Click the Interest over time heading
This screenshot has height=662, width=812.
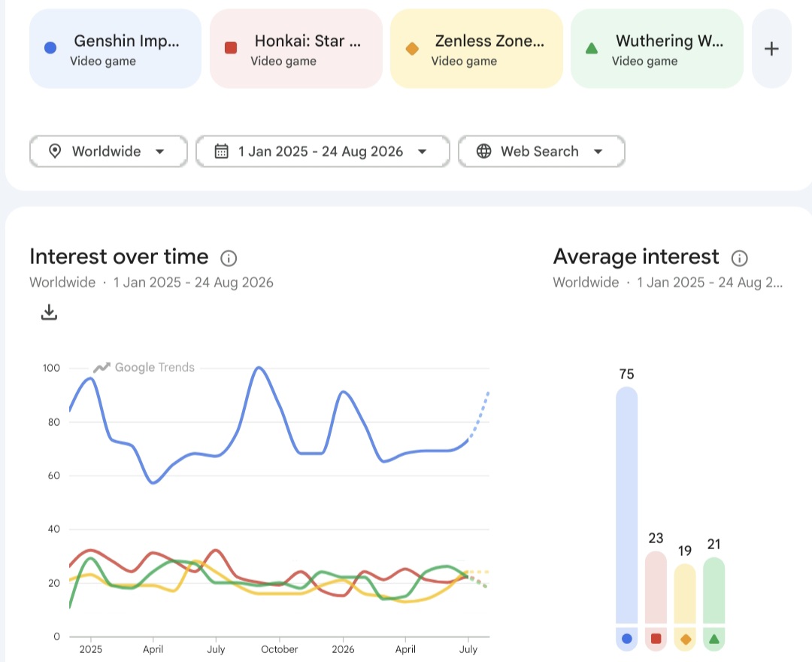pos(119,257)
